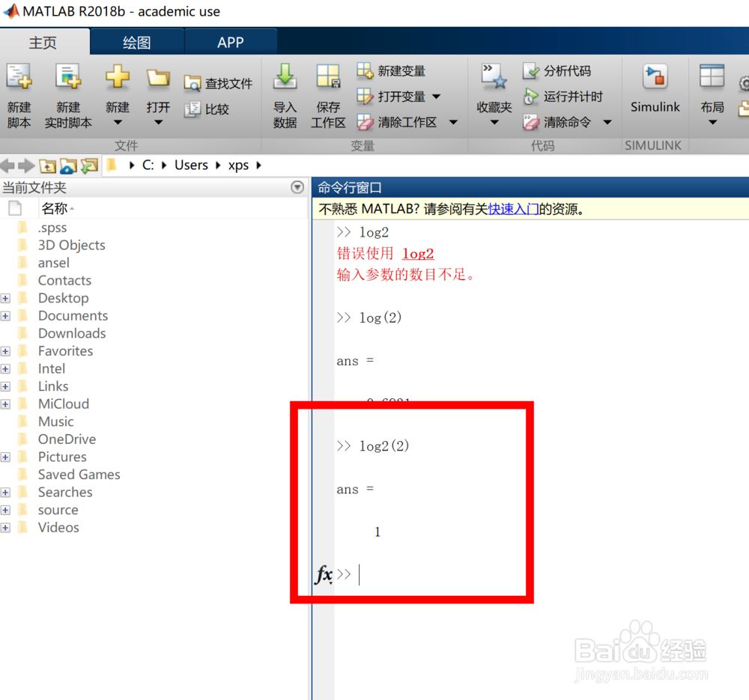Select the OneDrive folder

(67, 439)
